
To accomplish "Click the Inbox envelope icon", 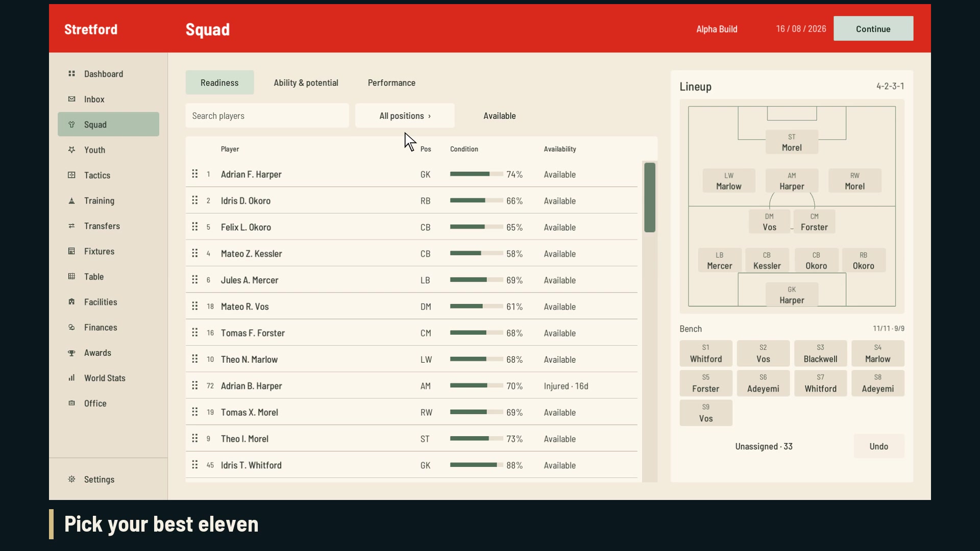I will click(x=71, y=99).
